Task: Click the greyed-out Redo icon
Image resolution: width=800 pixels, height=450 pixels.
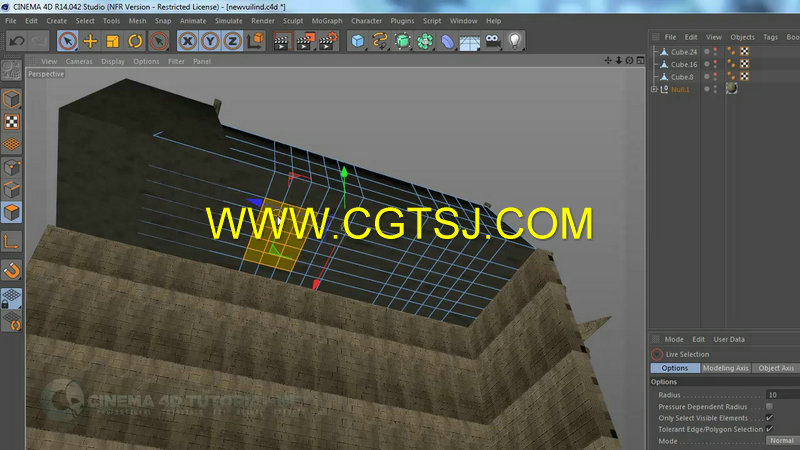Action: (x=39, y=41)
